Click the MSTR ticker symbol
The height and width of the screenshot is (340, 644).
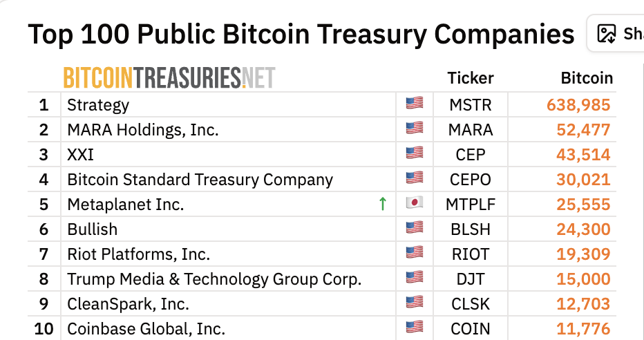471,105
